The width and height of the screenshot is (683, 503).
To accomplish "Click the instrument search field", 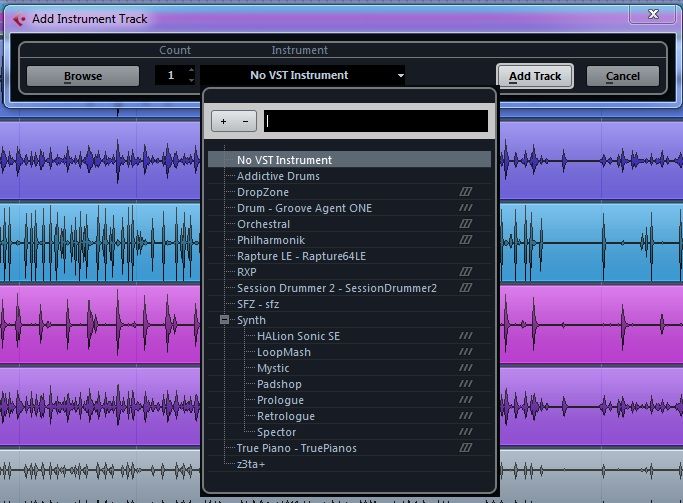I will click(x=376, y=121).
